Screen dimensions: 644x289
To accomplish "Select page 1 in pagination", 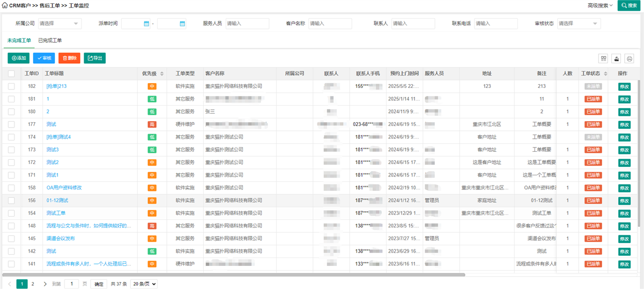I will [22, 284].
